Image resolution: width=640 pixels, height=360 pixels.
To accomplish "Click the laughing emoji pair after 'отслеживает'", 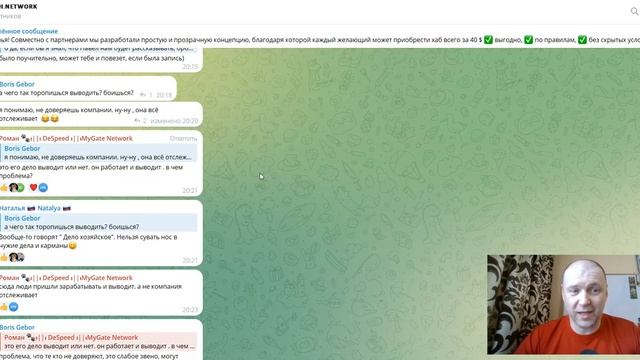I will pos(50,119).
